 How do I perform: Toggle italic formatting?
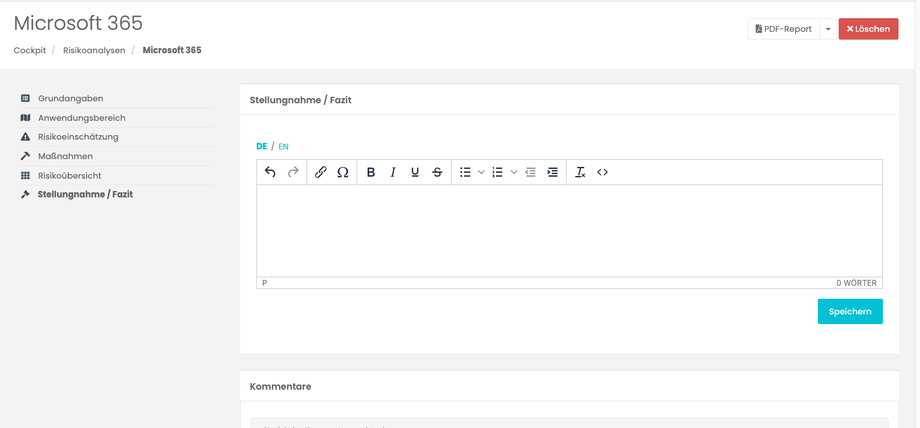point(393,172)
